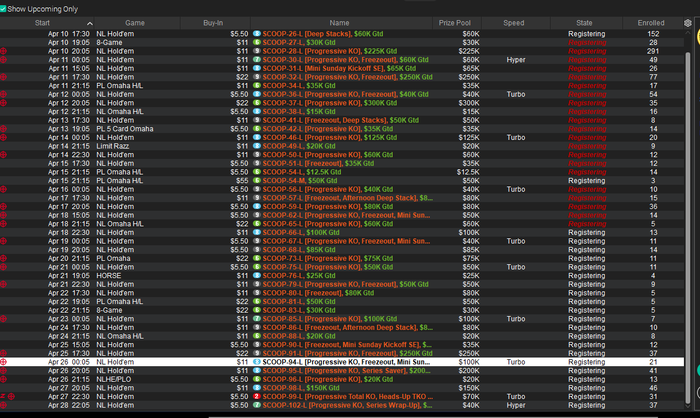
Task: Open the column settings gear icon
Action: (688, 23)
